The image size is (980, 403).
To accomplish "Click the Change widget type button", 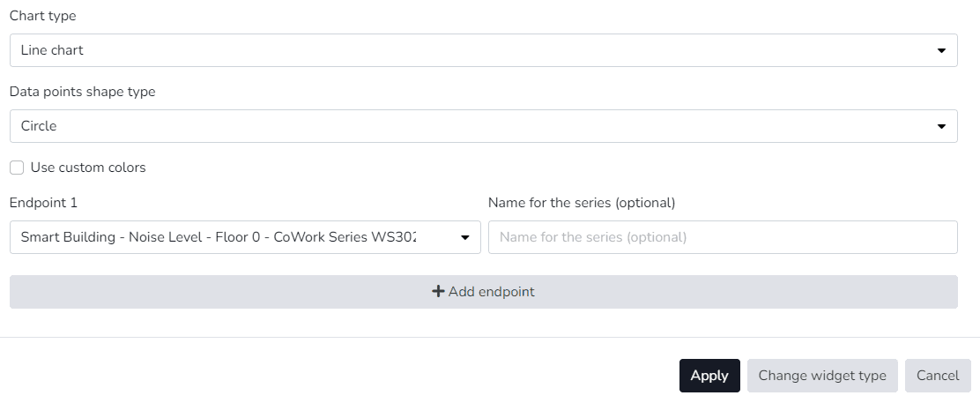I will tap(822, 376).
